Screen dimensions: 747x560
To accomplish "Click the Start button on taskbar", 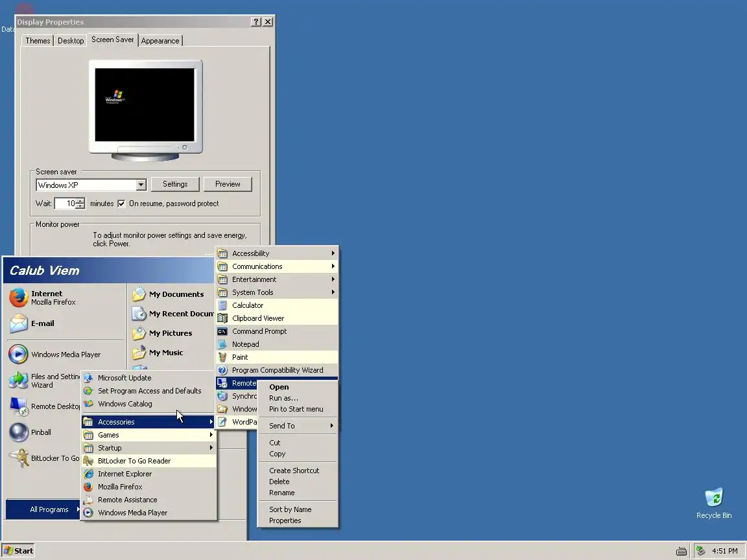I will pos(18,551).
